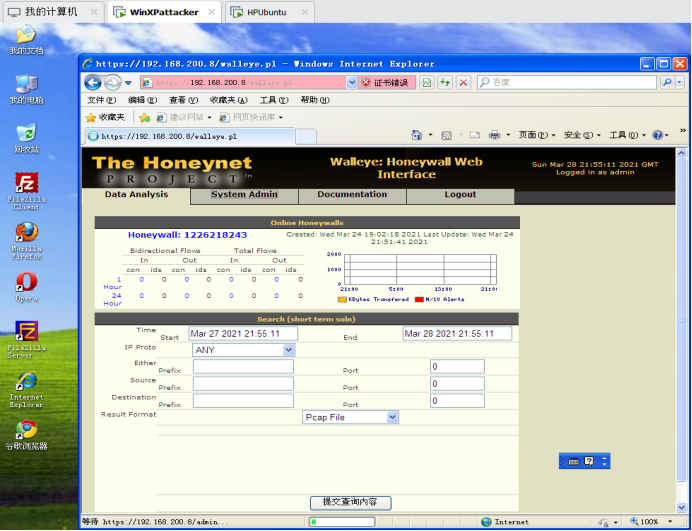Click the Start time input field
The image size is (692, 531).
point(243,334)
